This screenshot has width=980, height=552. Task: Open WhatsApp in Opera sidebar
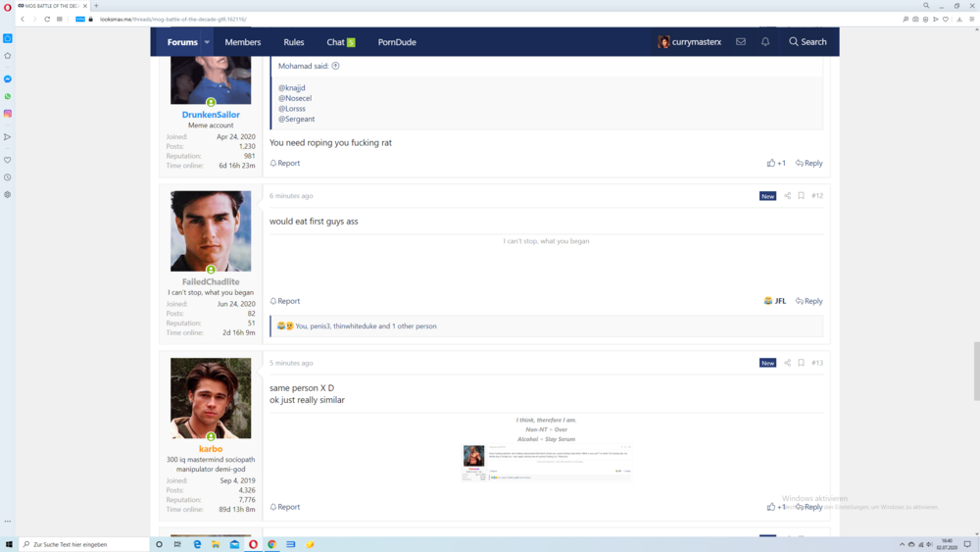point(8,97)
